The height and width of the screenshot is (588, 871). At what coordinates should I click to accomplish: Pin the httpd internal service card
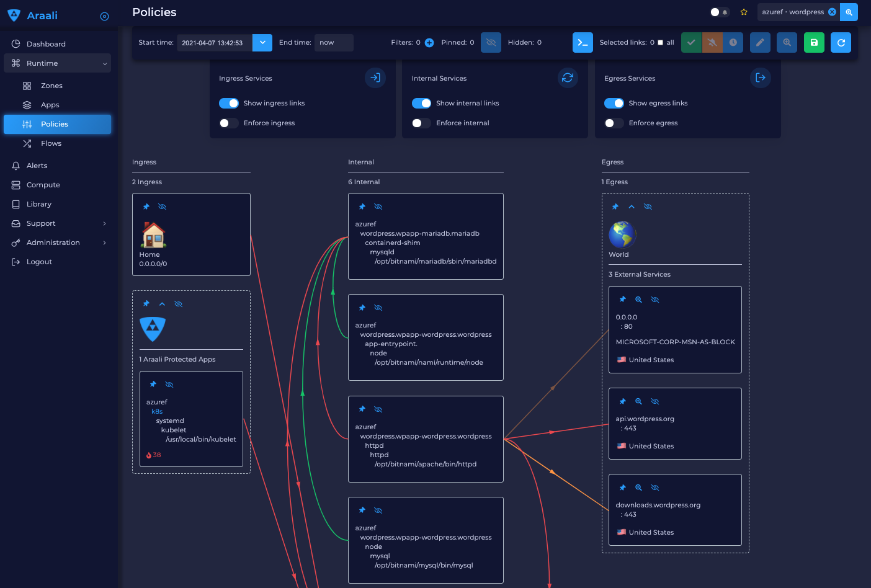[x=362, y=409]
